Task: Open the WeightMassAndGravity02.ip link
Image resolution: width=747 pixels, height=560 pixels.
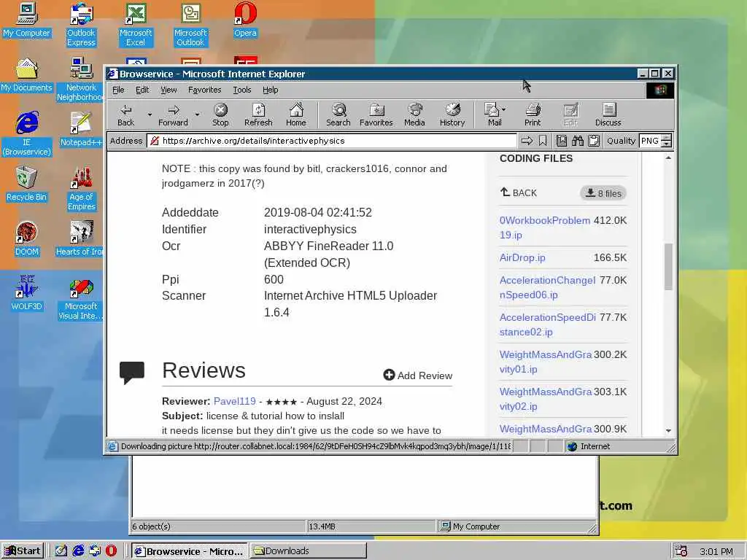Action: [546, 399]
